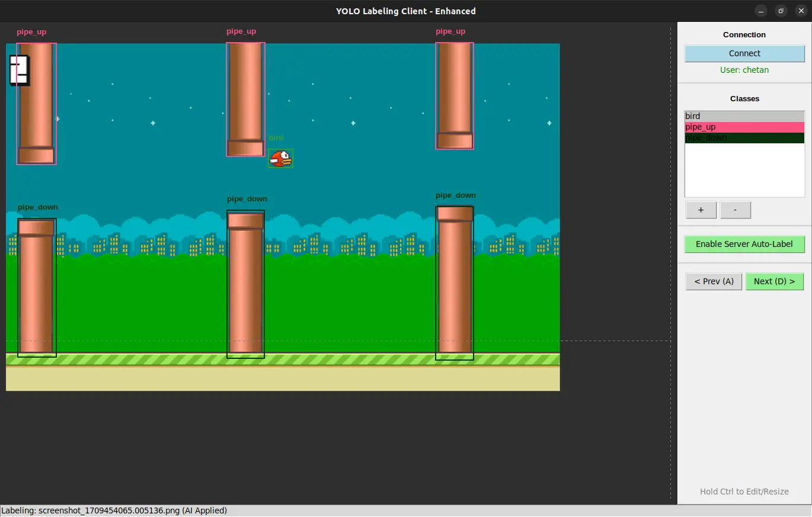
Task: Close the YOLO Labeling Client window
Action: pos(801,11)
